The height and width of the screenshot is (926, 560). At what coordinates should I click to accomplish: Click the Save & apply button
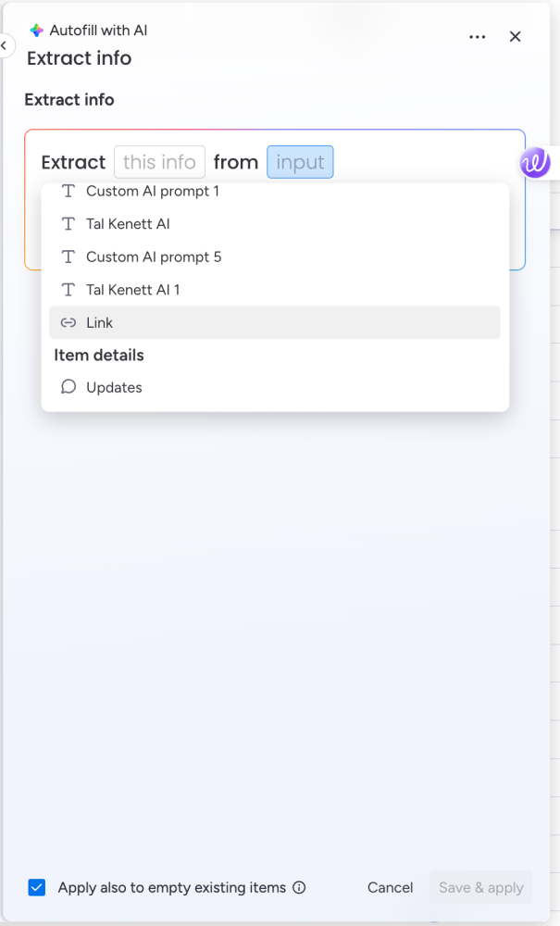pyautogui.click(x=480, y=887)
